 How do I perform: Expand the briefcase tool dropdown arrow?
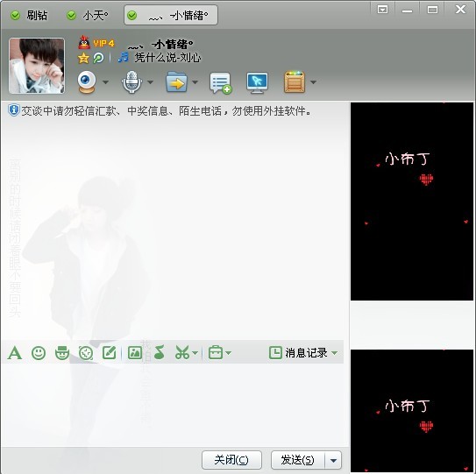coord(229,353)
